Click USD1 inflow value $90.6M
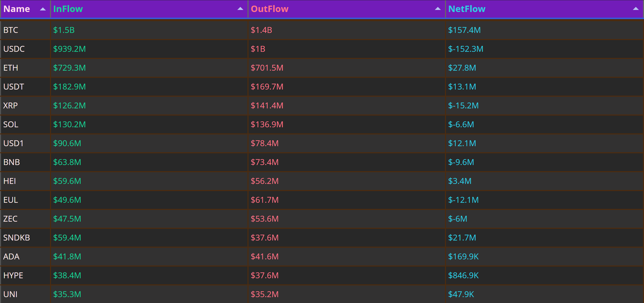This screenshot has width=644, height=303. [67, 143]
